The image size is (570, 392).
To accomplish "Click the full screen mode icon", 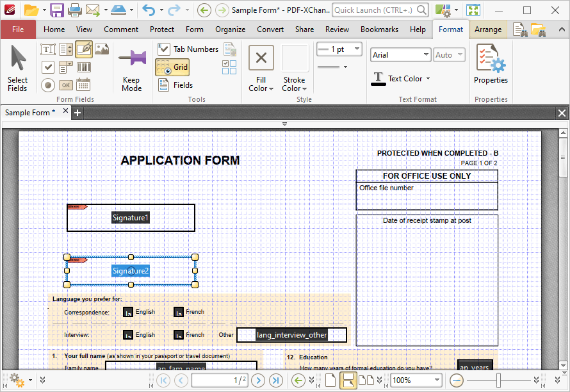I will [473, 10].
